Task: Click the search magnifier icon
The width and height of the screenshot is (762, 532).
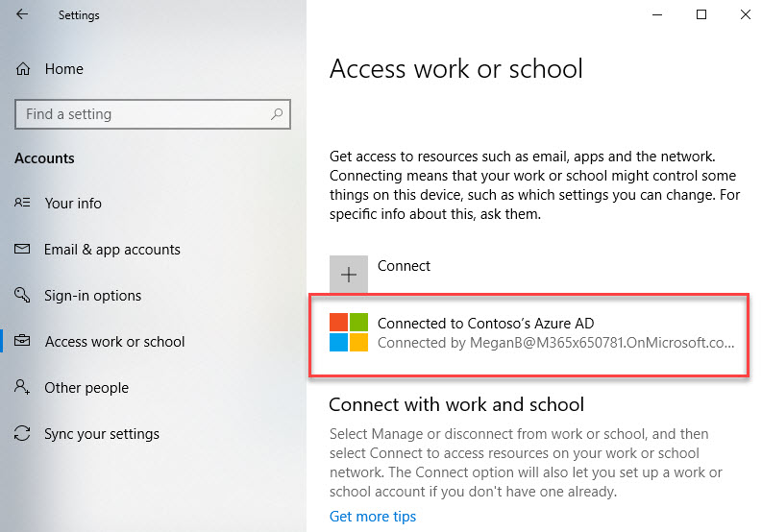Action: tap(277, 114)
